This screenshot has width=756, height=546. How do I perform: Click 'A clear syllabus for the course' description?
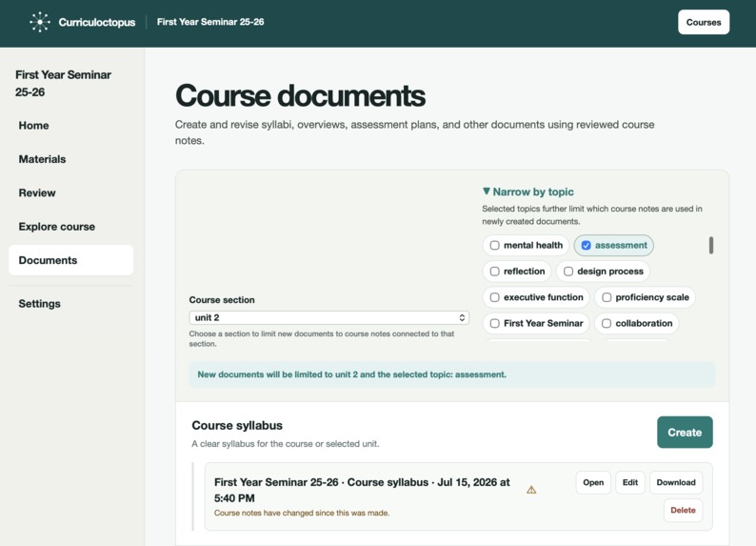tap(286, 444)
